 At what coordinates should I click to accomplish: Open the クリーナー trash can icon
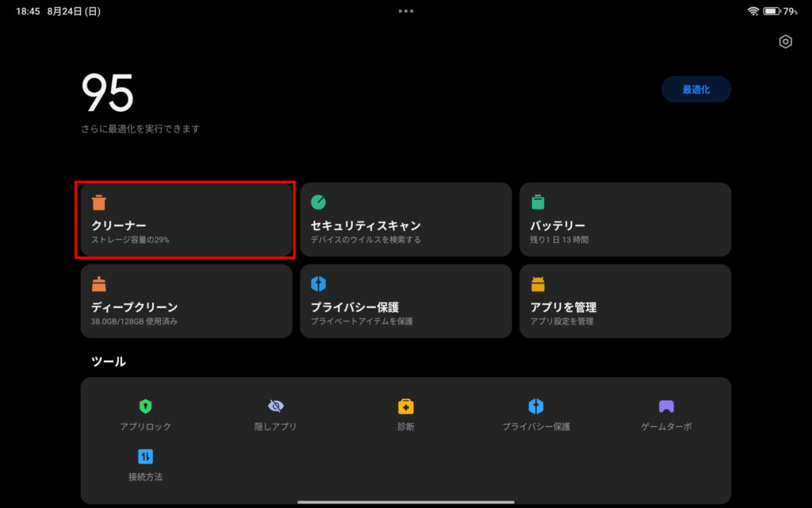click(x=100, y=202)
